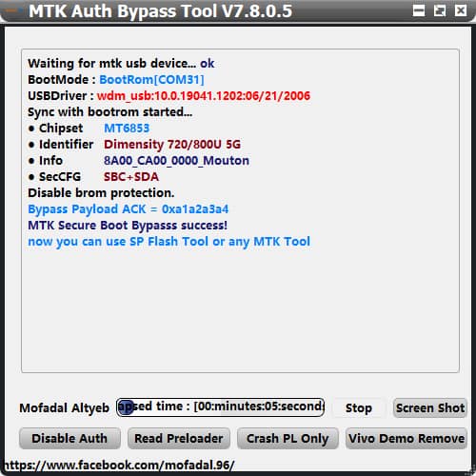Click the Mofadal Altyeb label

tap(65, 408)
